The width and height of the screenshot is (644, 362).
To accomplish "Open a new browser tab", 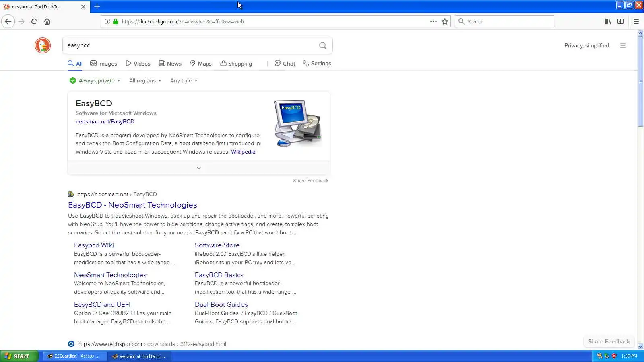I will (97, 6).
